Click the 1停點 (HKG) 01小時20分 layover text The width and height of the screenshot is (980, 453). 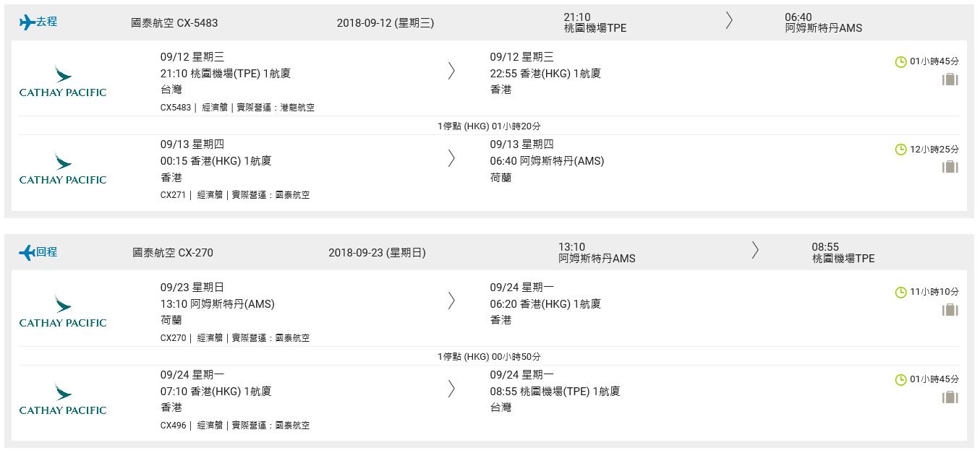pyautogui.click(x=489, y=126)
